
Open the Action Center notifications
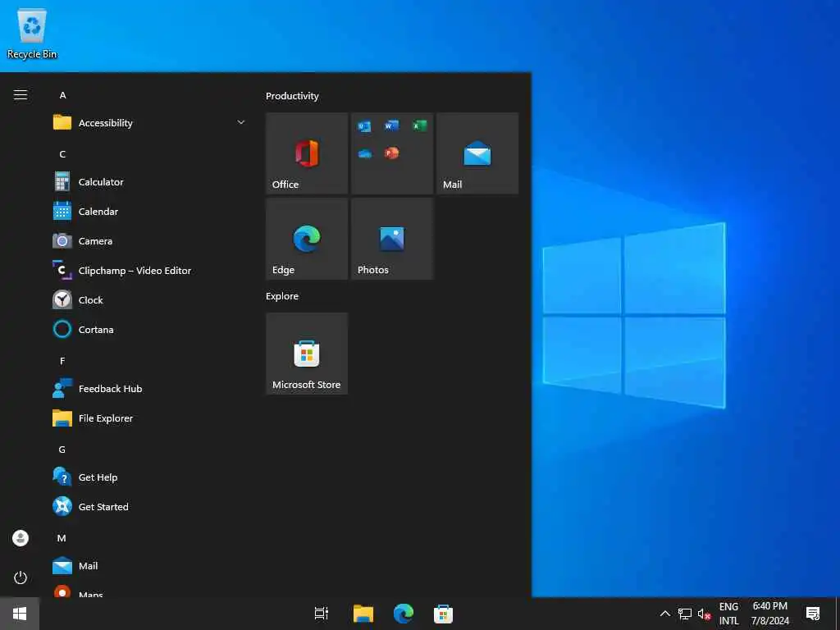[x=813, y=614]
